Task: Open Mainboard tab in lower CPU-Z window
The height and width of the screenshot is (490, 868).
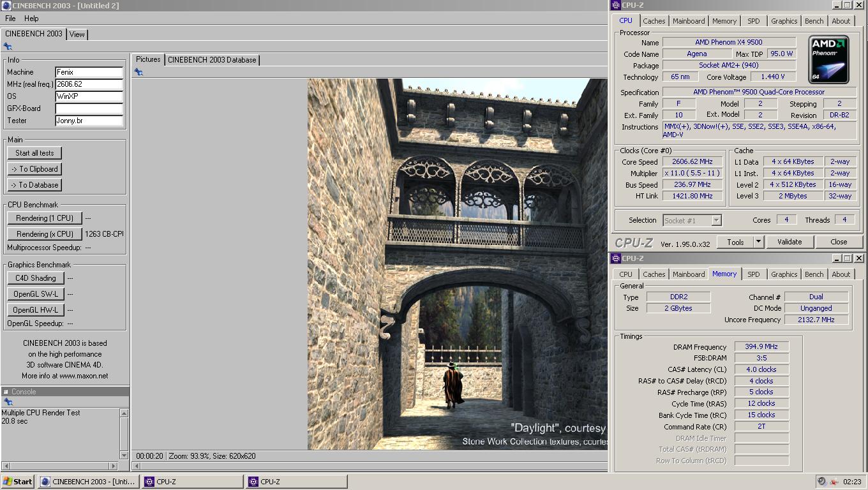Action: coord(689,274)
